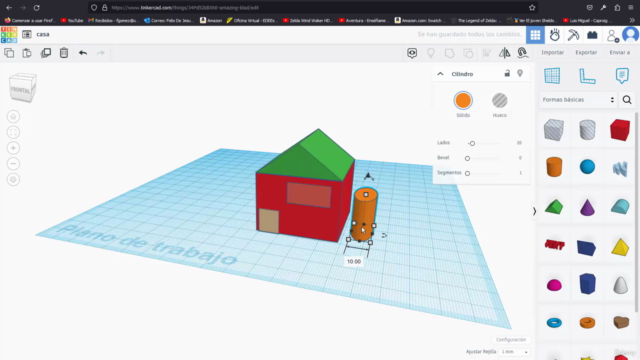The image size is (640, 360).
Task: Select the green Roof shape
Action: (x=554, y=207)
